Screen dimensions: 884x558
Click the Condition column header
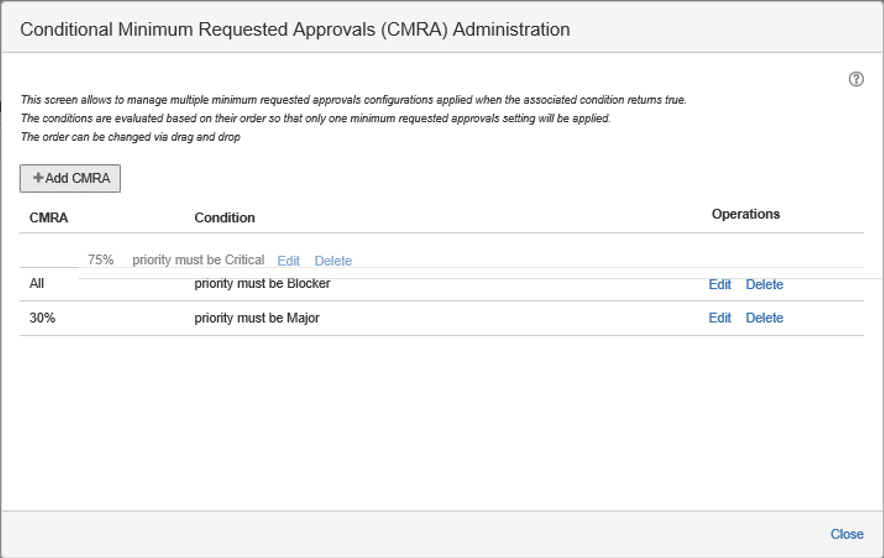coord(224,217)
